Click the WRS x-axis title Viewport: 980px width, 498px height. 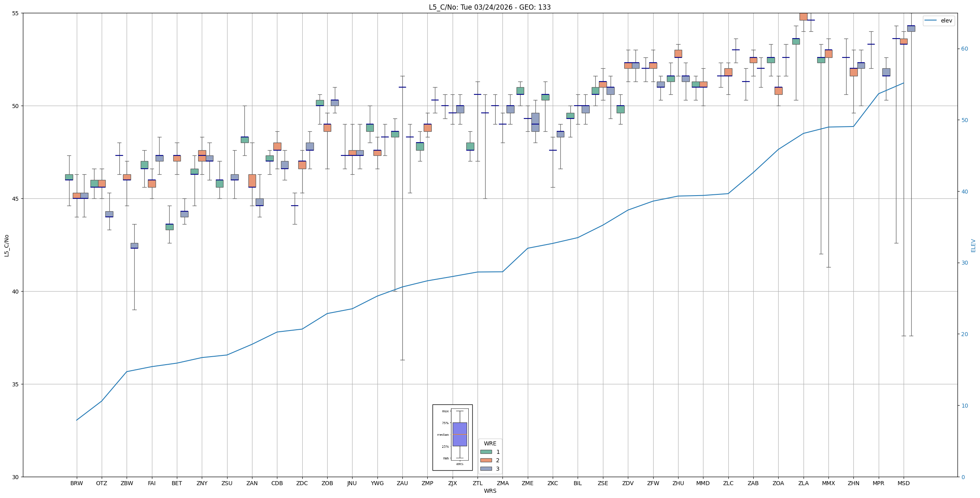pyautogui.click(x=490, y=491)
